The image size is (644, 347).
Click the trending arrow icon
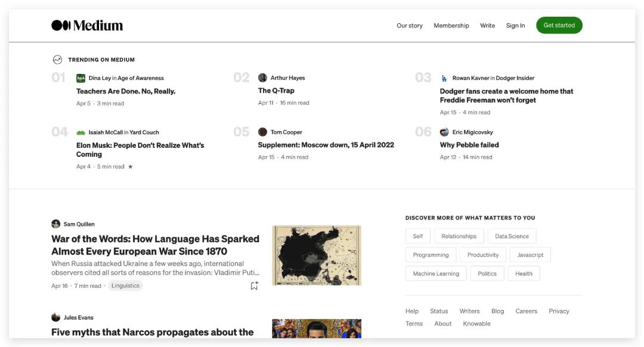tap(57, 60)
